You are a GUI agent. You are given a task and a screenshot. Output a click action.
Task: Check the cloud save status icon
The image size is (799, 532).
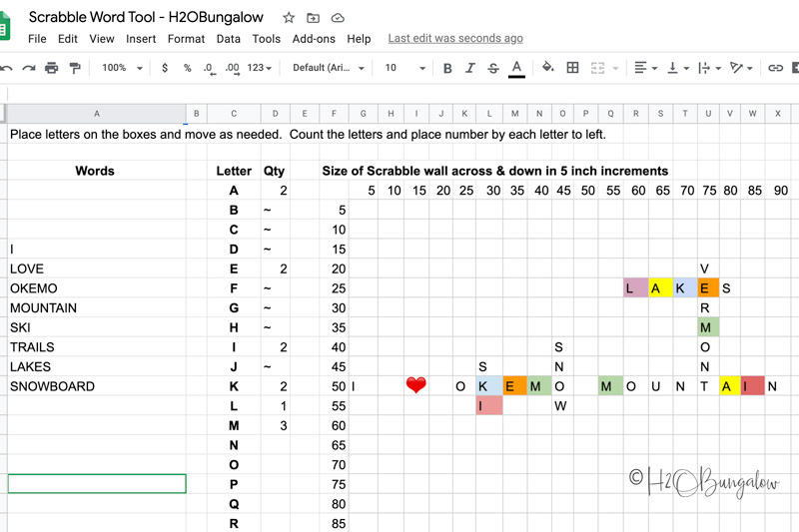(338, 18)
